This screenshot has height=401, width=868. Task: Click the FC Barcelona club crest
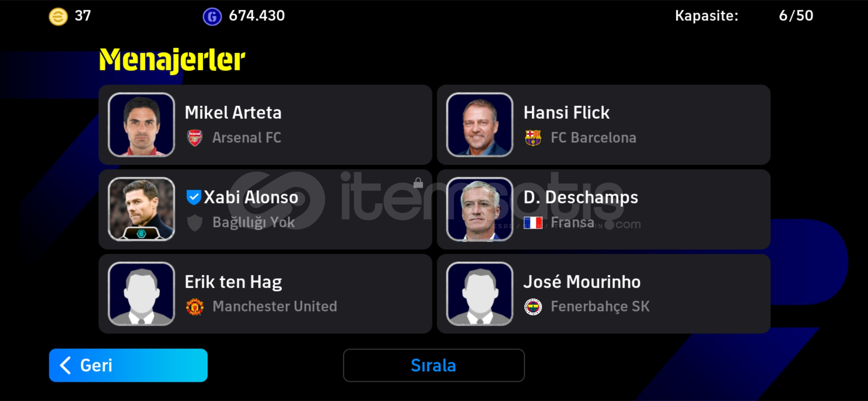click(533, 138)
